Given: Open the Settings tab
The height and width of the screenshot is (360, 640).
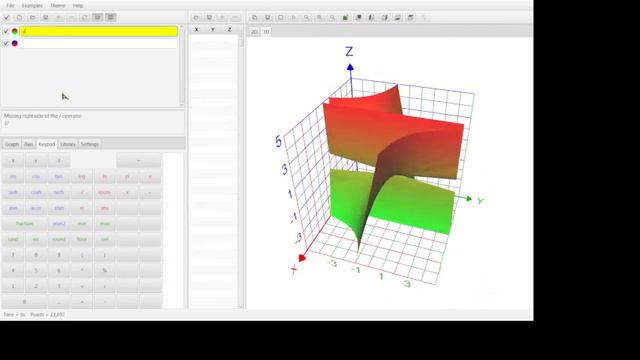Looking at the screenshot, I should [x=89, y=144].
